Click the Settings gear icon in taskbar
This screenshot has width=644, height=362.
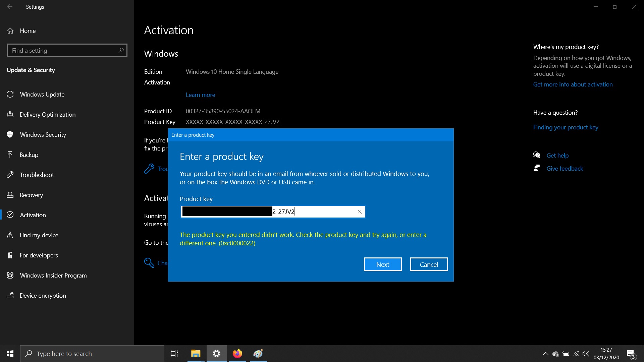click(216, 353)
